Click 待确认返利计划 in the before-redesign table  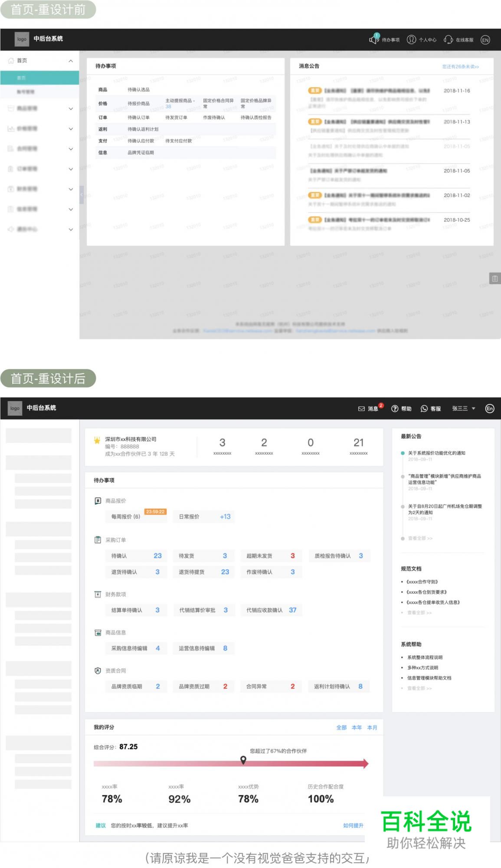coord(143,129)
